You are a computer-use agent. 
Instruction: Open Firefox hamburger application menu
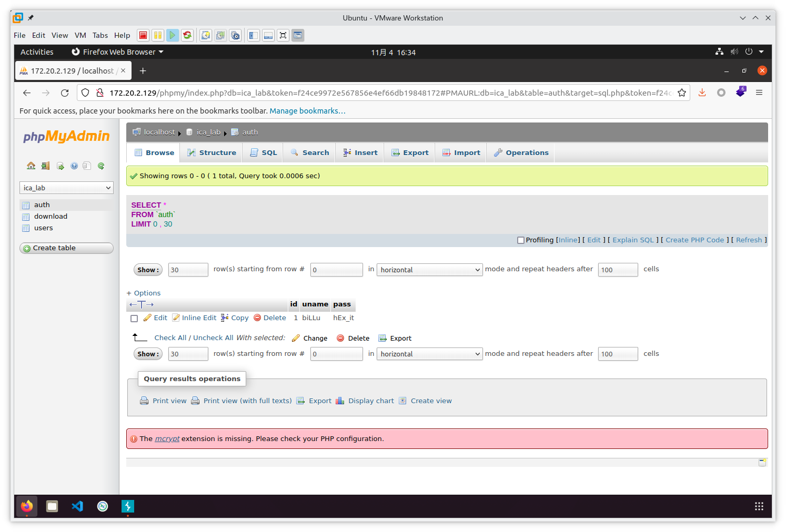click(x=759, y=93)
